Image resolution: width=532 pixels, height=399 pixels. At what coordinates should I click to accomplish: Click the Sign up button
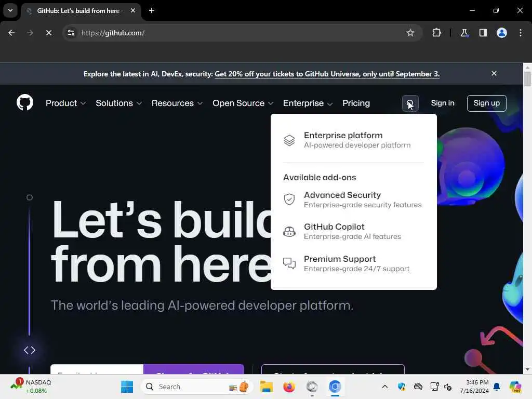(486, 103)
